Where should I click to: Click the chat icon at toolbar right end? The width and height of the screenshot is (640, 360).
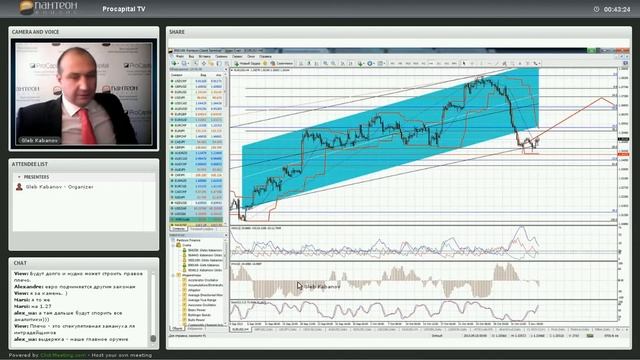point(625,63)
